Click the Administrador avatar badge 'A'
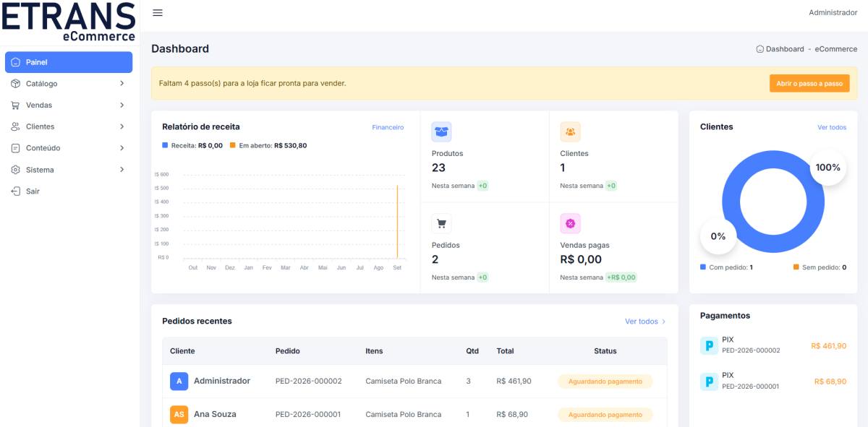Image resolution: width=868 pixels, height=427 pixels. 179,381
